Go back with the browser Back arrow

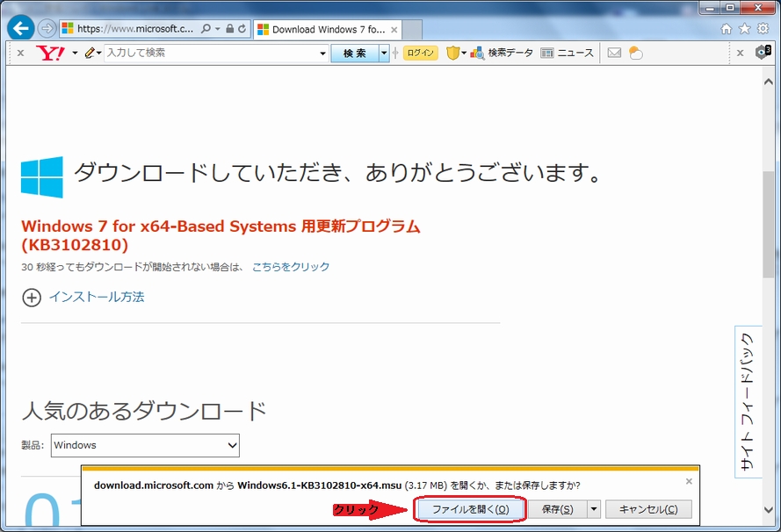(x=21, y=28)
